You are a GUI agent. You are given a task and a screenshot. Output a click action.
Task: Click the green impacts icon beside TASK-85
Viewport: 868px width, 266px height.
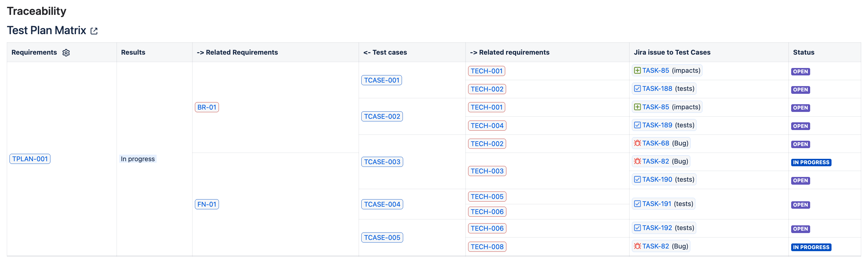point(637,70)
